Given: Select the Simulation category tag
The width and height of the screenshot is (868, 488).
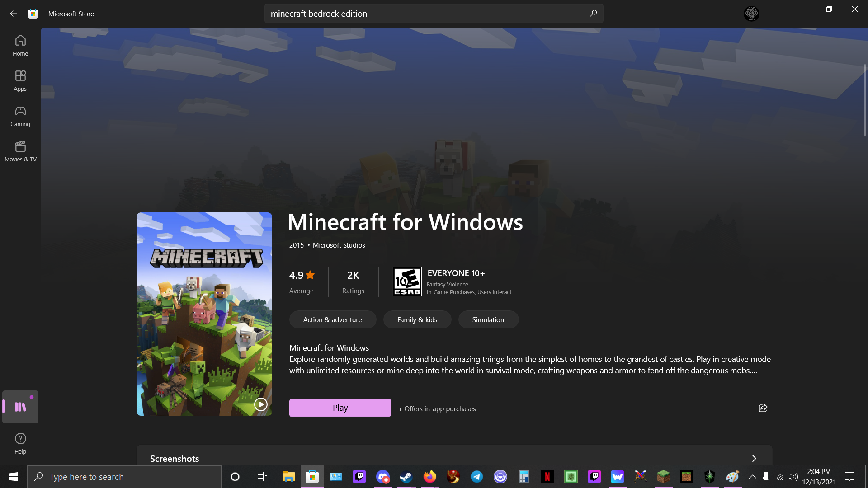Looking at the screenshot, I should click(488, 319).
